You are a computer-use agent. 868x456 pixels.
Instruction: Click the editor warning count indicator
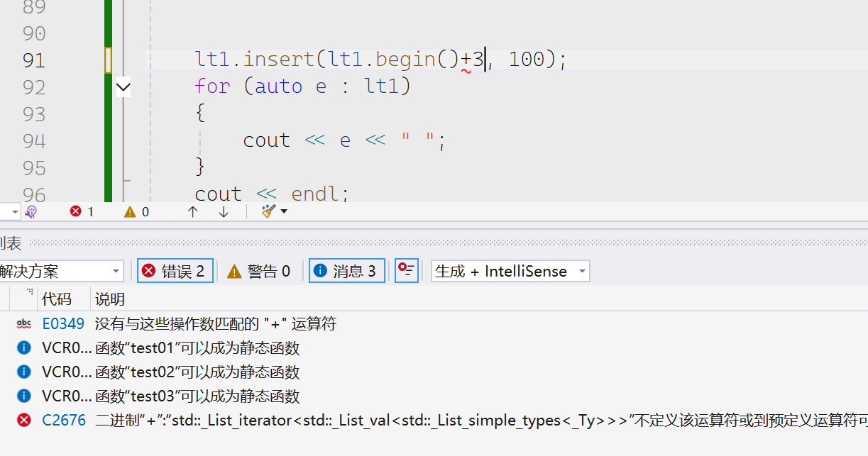[136, 211]
